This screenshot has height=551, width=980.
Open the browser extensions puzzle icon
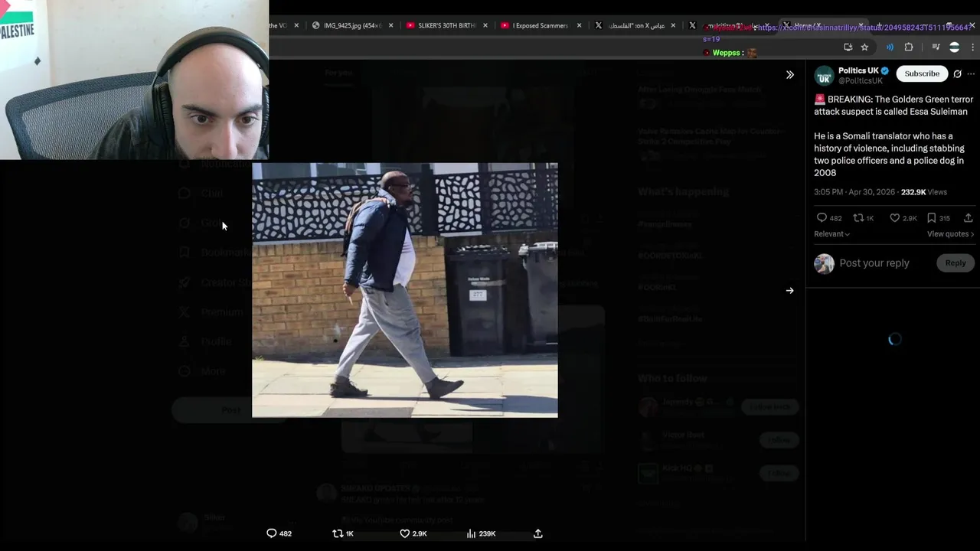coord(909,47)
